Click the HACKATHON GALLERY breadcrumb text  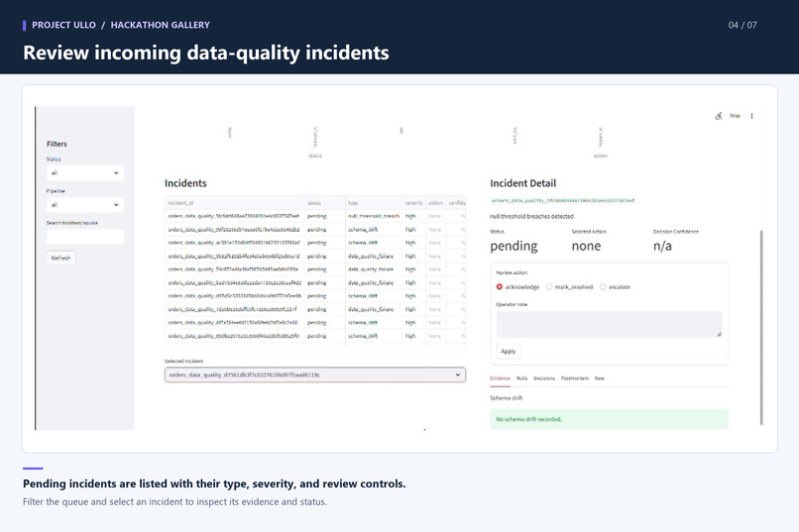(160, 25)
